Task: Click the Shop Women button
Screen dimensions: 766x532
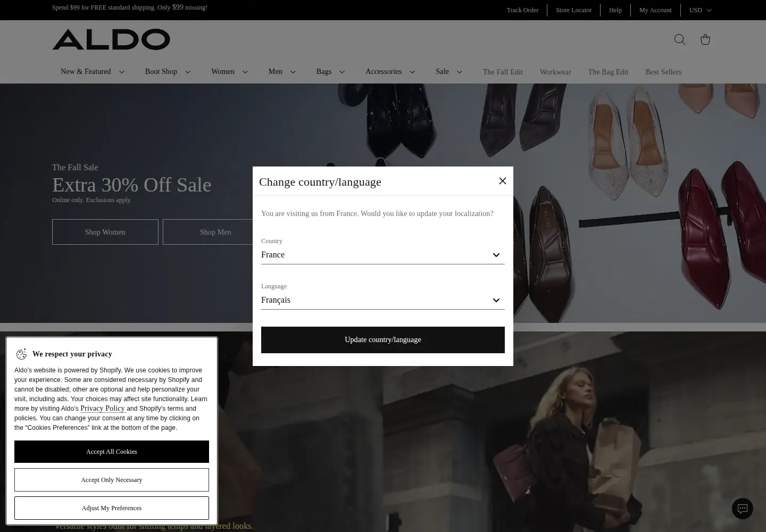Action: click(x=105, y=232)
